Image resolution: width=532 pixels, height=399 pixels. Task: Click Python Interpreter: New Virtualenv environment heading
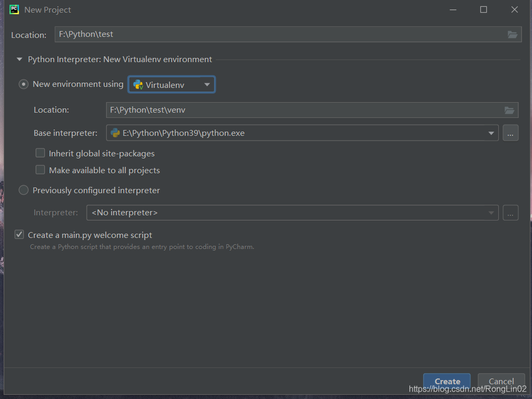click(120, 59)
